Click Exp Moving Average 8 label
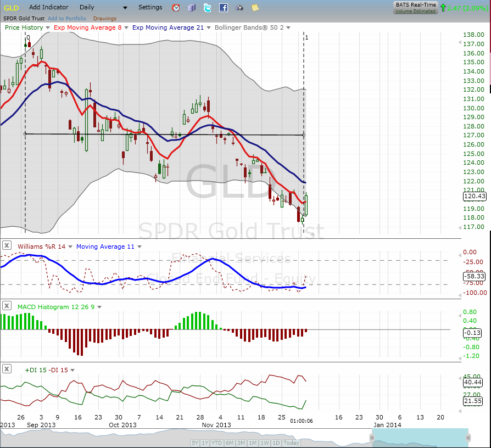Viewport: 491px width, 448px height. 88,27
